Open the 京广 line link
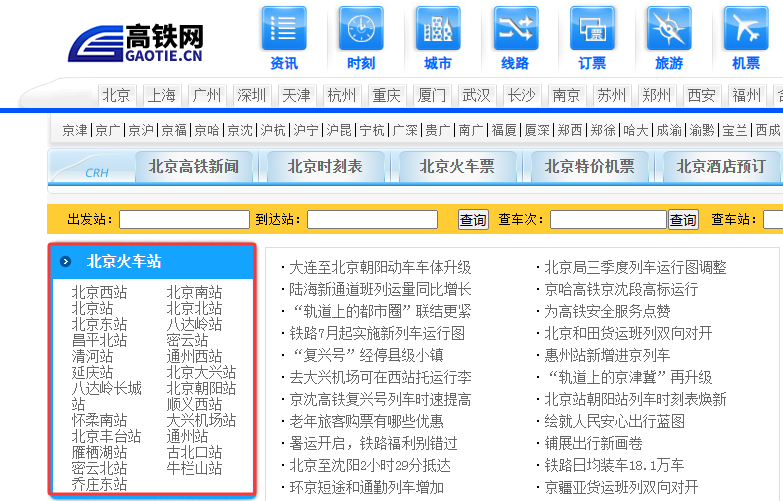 click(x=108, y=130)
